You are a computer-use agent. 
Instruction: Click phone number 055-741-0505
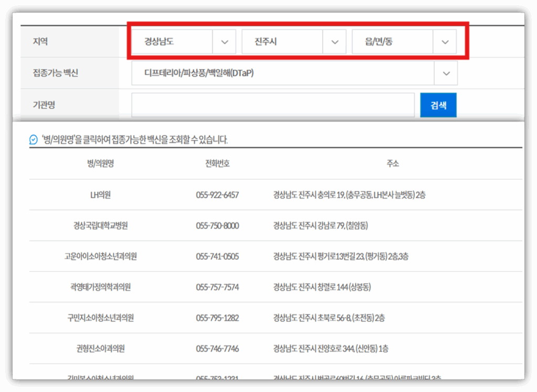pyautogui.click(x=218, y=257)
